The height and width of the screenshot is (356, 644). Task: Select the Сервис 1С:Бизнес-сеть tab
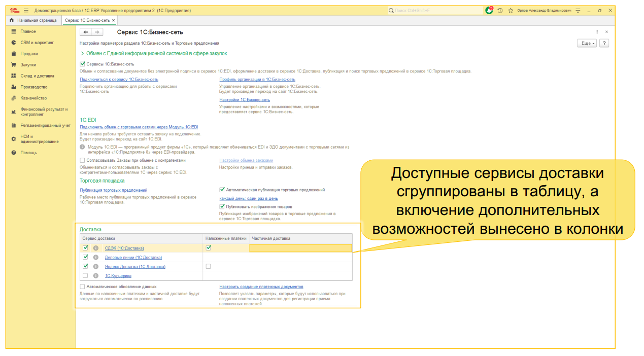(x=87, y=20)
